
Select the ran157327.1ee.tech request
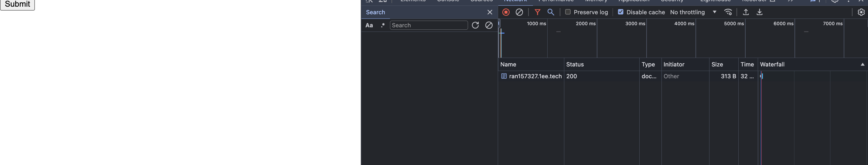(535, 76)
